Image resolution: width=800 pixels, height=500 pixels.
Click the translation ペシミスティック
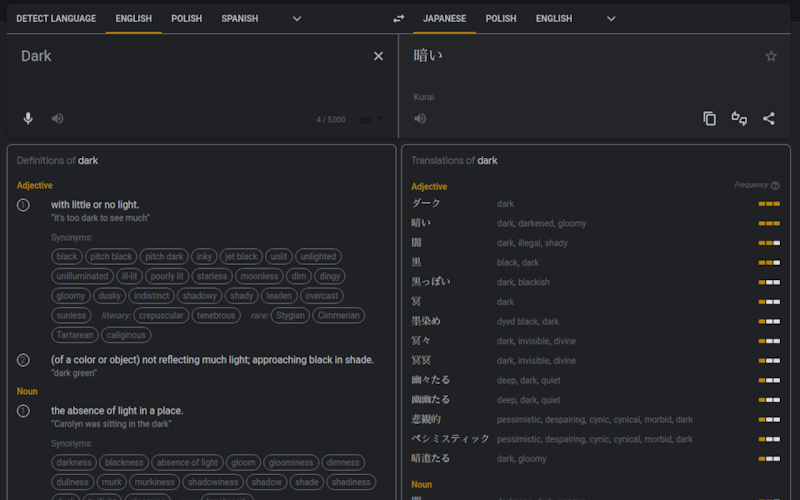click(x=450, y=439)
